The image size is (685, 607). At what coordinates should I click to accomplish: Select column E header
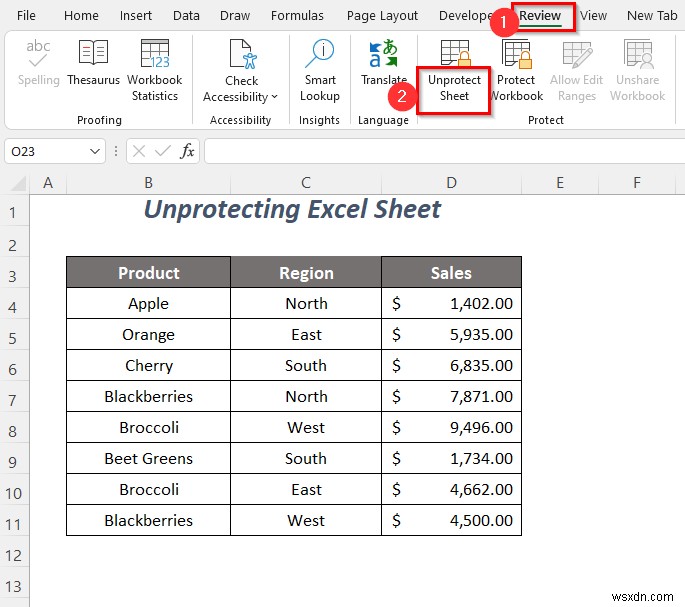[560, 183]
